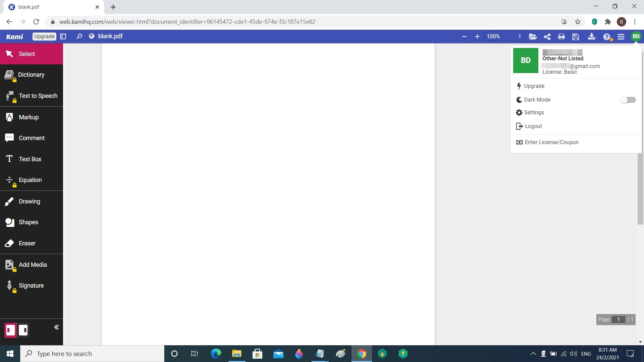
Task: Open the 100% zoom level dropdown
Action: pos(504,36)
